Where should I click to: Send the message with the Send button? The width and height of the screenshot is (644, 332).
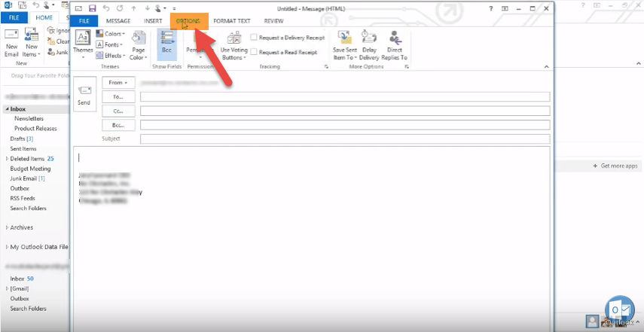pos(84,95)
